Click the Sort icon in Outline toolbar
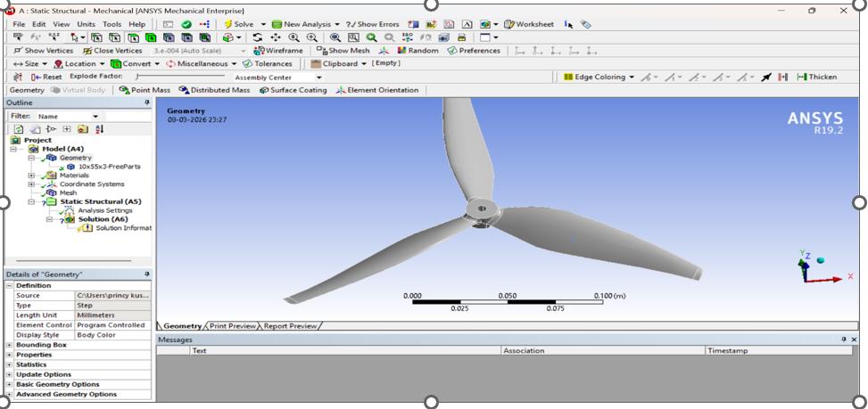 [x=99, y=129]
